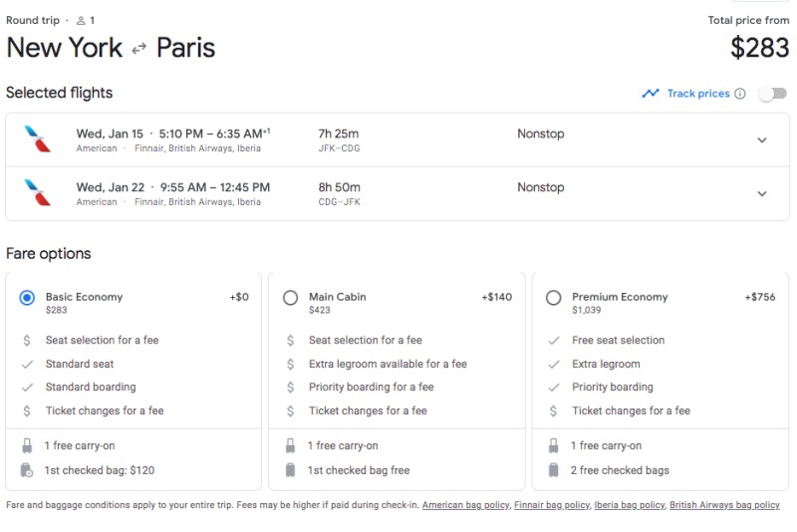
Task: Open the British Airways bag policy link
Action: coord(724,505)
